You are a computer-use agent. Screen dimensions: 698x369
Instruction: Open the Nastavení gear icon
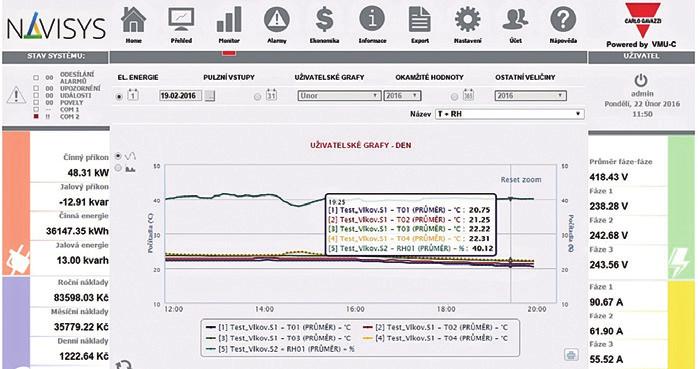coord(467,20)
